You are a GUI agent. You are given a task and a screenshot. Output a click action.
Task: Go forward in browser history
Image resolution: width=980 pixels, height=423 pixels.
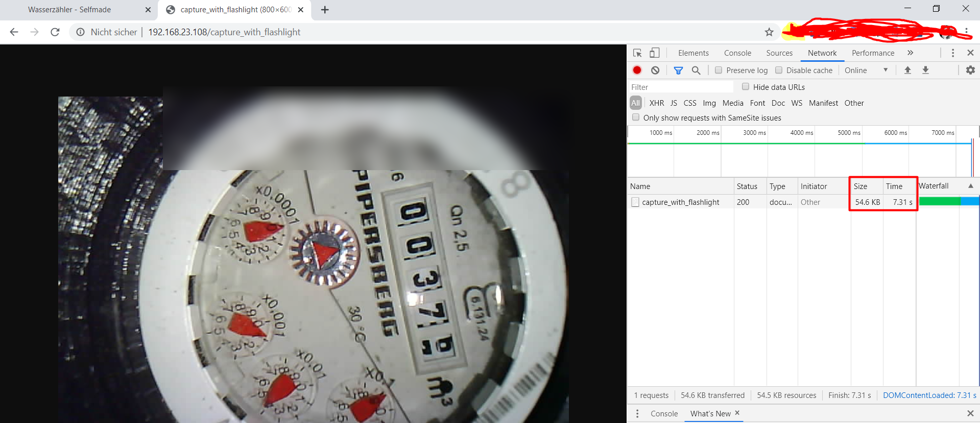click(x=34, y=32)
